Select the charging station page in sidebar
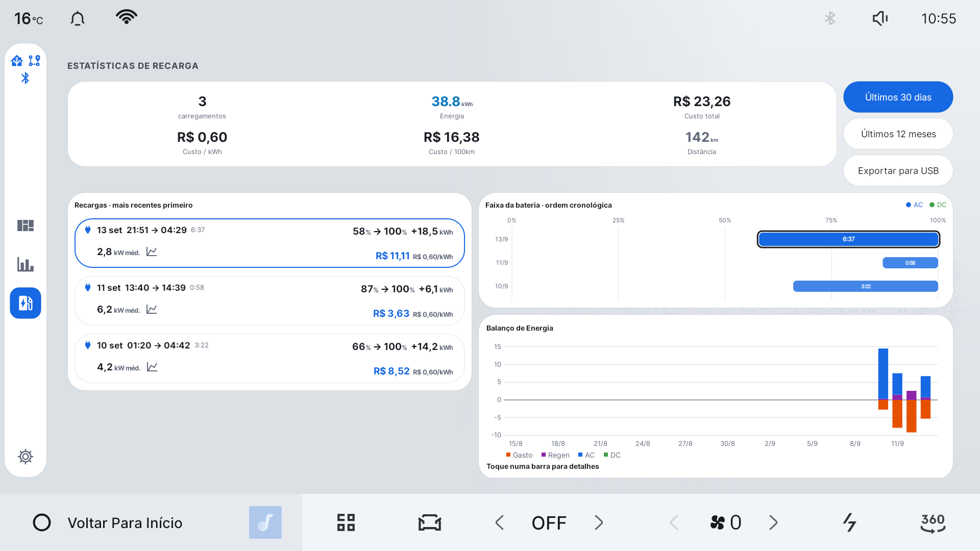 click(x=26, y=303)
